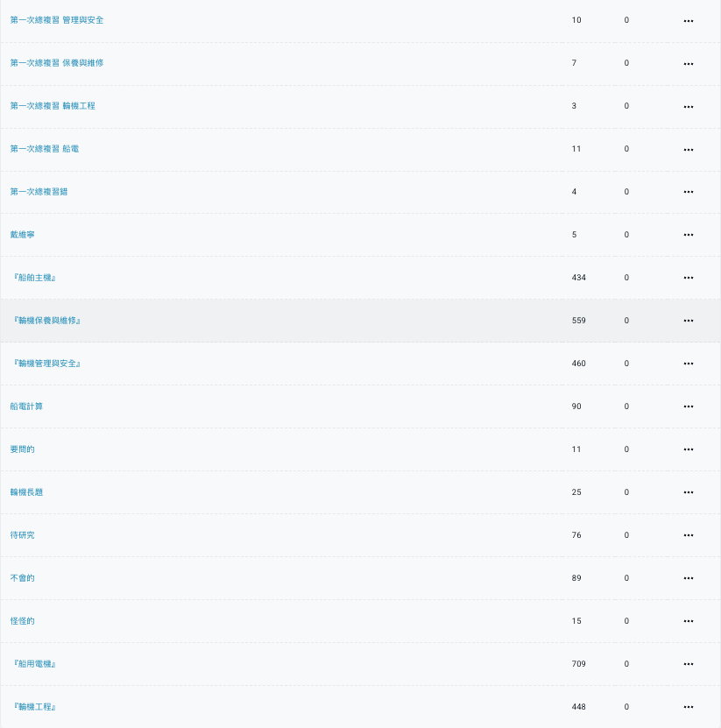Open more options for 『船舶主機』 row

click(688, 278)
